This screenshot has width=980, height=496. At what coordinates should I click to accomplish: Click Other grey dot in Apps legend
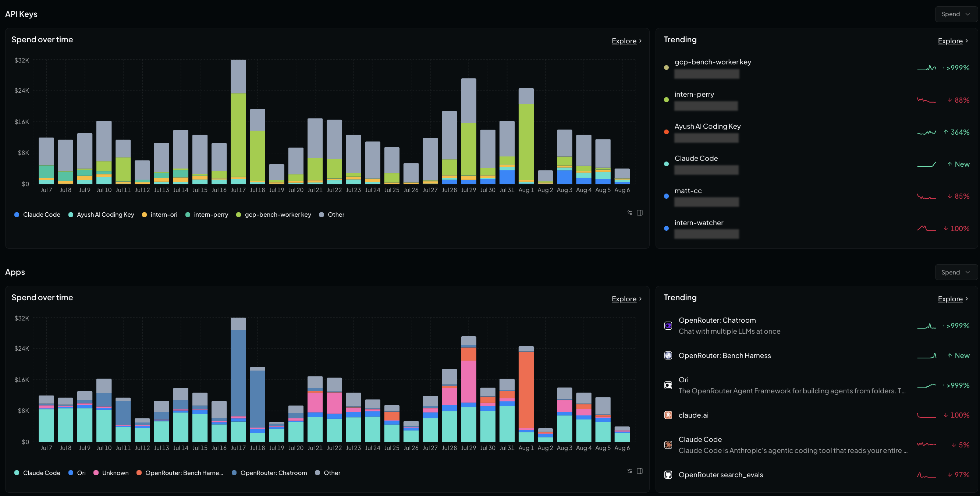[317, 473]
